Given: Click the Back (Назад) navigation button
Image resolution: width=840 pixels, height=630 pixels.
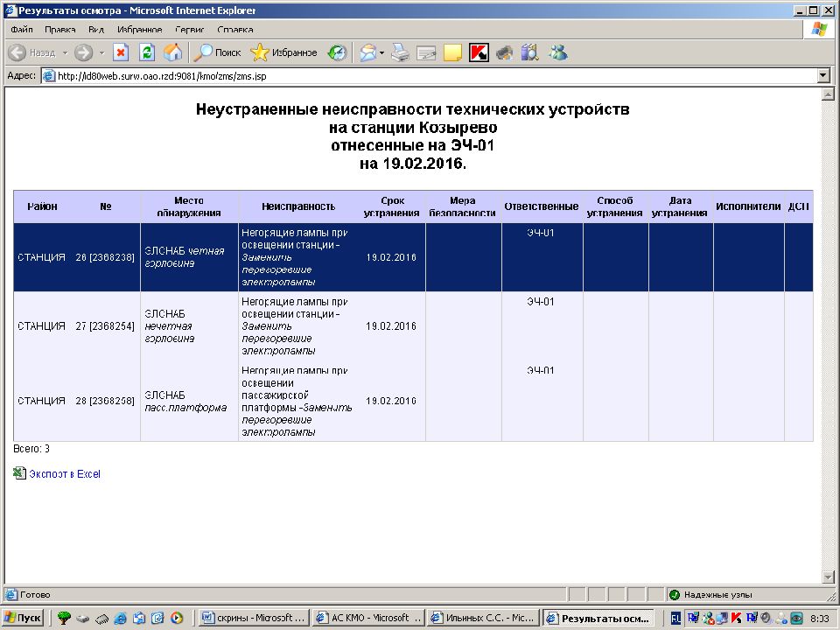Looking at the screenshot, I should [32, 52].
